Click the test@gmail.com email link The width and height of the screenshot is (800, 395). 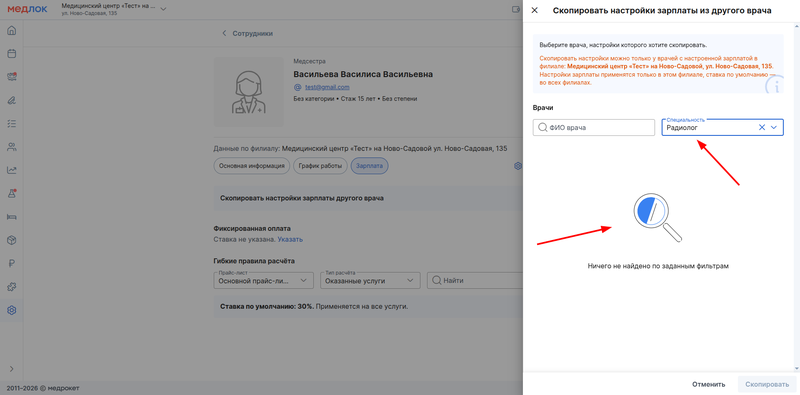327,87
